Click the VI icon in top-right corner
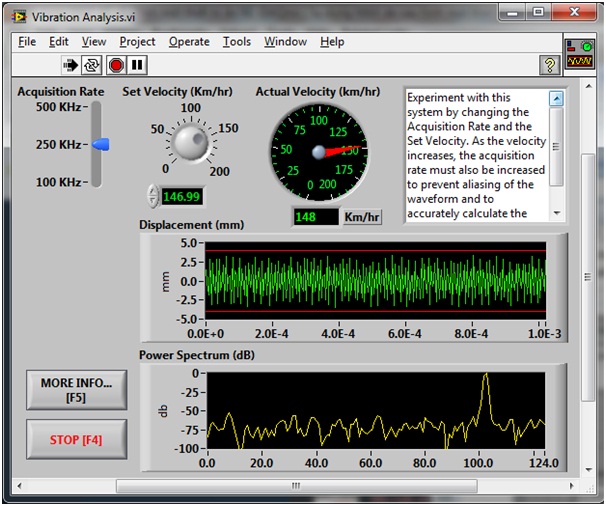The image size is (606, 506). pos(578,54)
